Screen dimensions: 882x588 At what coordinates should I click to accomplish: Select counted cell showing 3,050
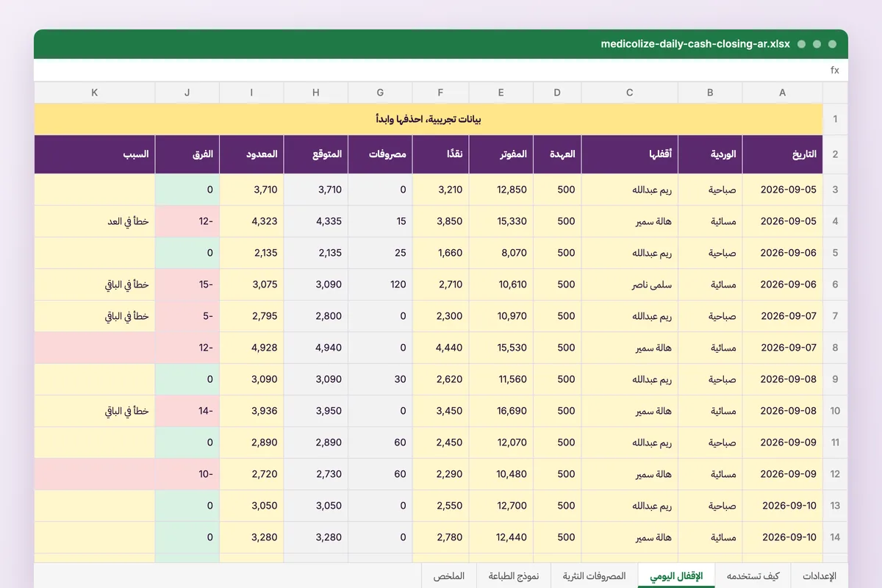pyautogui.click(x=251, y=506)
